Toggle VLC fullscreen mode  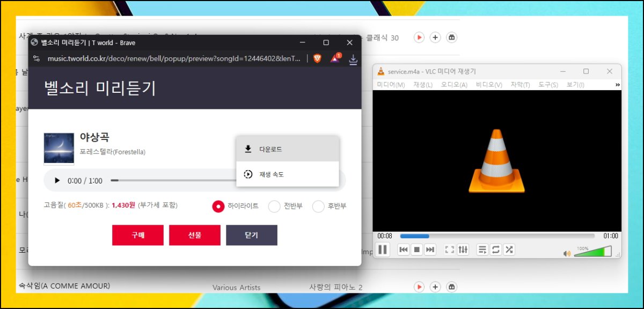tap(450, 249)
